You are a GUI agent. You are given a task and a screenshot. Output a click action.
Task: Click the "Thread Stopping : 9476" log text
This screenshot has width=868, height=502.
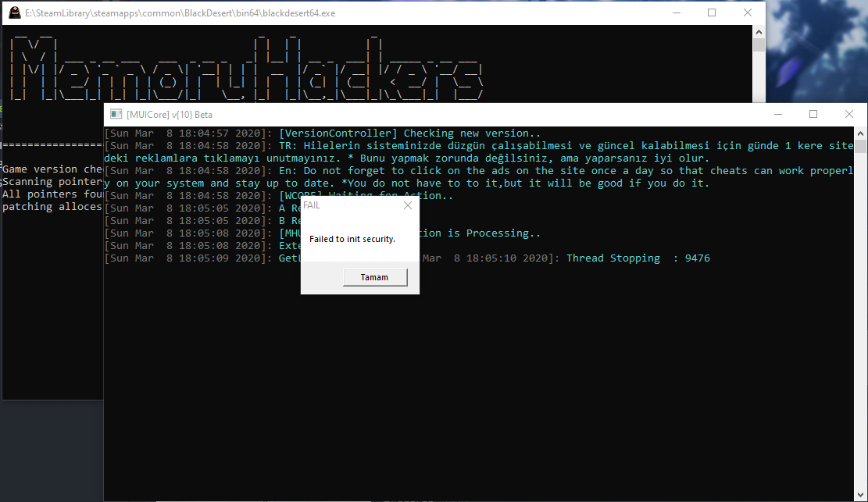[638, 258]
